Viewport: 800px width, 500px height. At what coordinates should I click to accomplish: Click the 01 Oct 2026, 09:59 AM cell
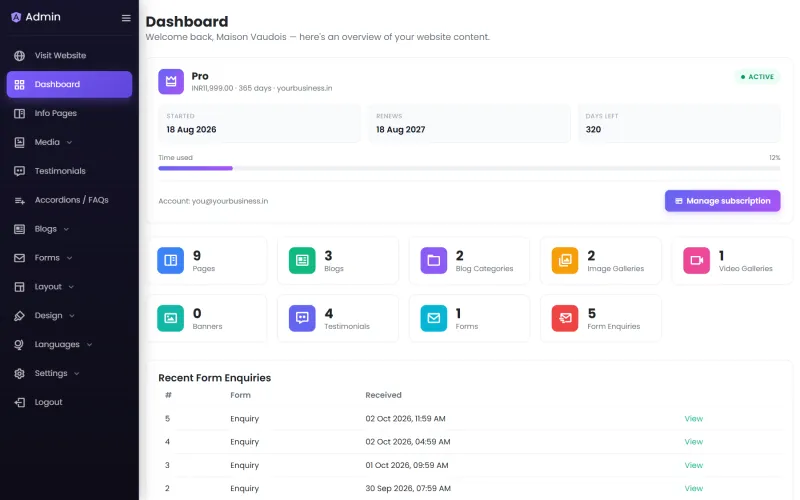coord(407,465)
